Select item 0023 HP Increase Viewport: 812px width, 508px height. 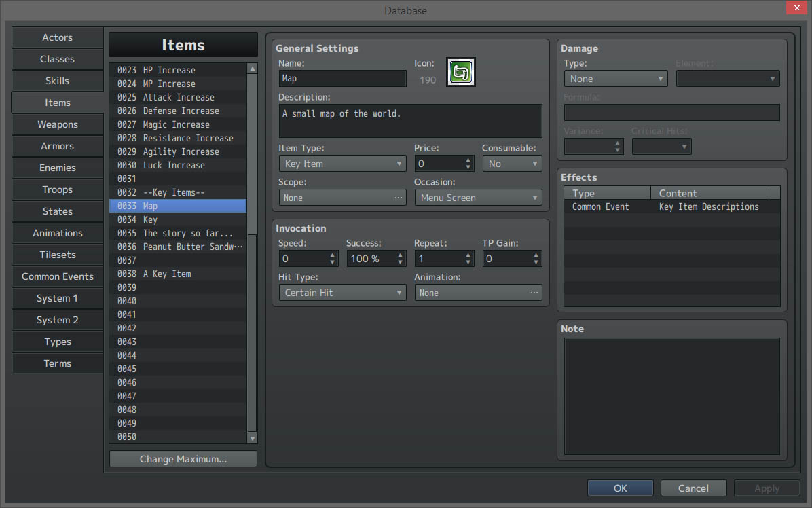178,70
